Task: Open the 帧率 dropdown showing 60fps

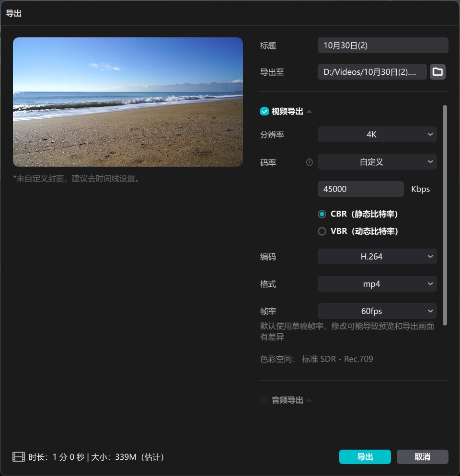Action: (377, 311)
